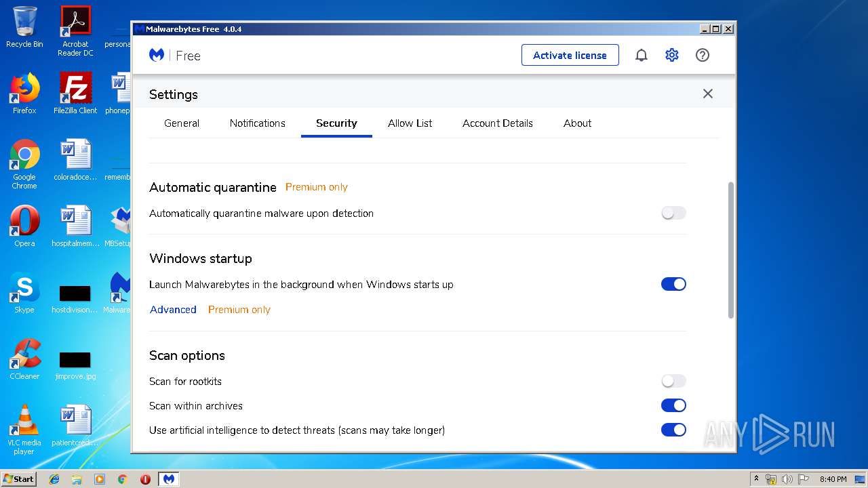The image size is (868, 488).
Task: Open hospitalmem Word document on desktop
Action: 75,226
